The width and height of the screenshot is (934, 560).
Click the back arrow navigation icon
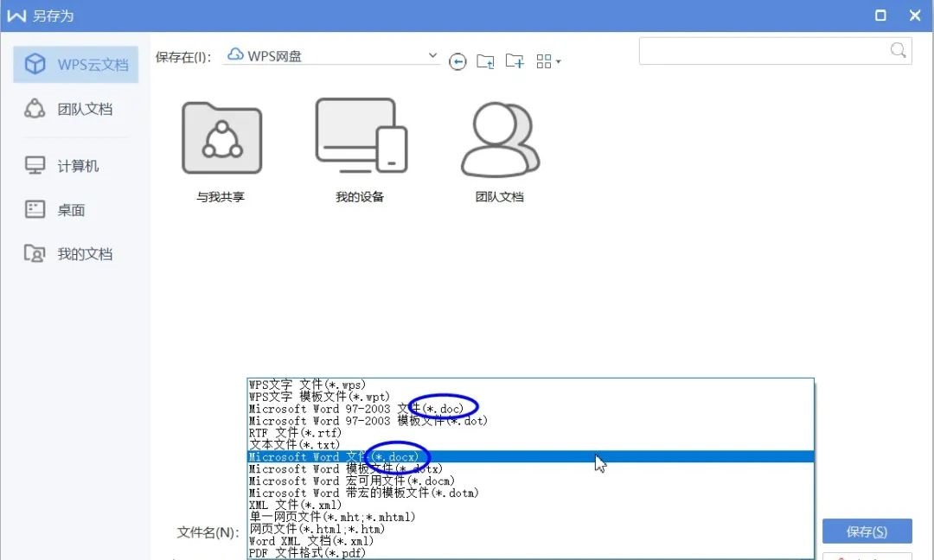pyautogui.click(x=457, y=61)
